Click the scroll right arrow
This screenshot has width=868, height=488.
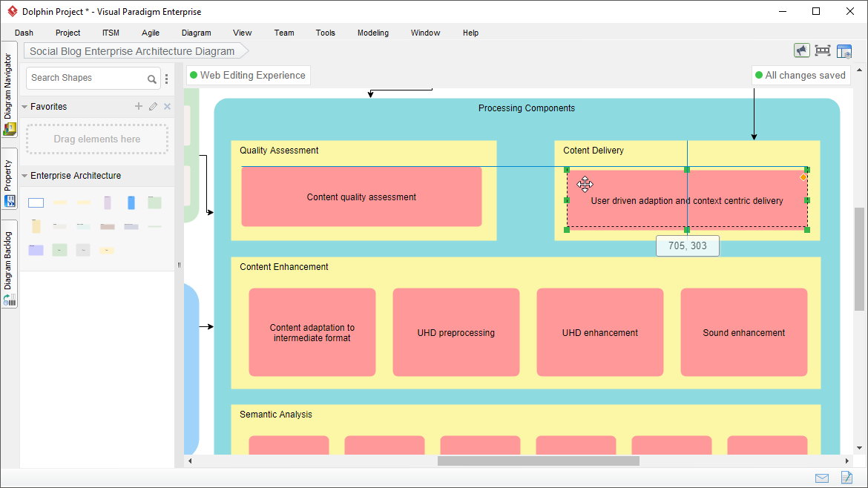point(847,461)
